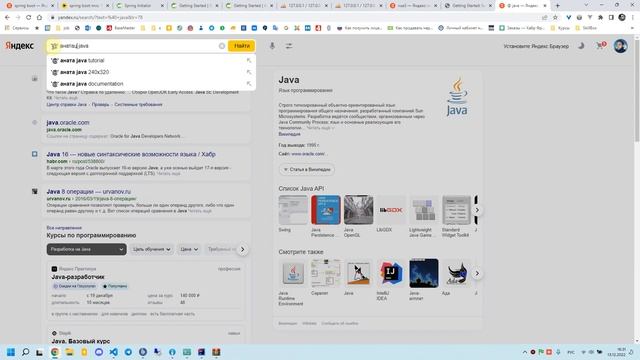640x360 pixels.
Task: Open the Lightweight Java Game thumbnail
Action: click(424, 210)
